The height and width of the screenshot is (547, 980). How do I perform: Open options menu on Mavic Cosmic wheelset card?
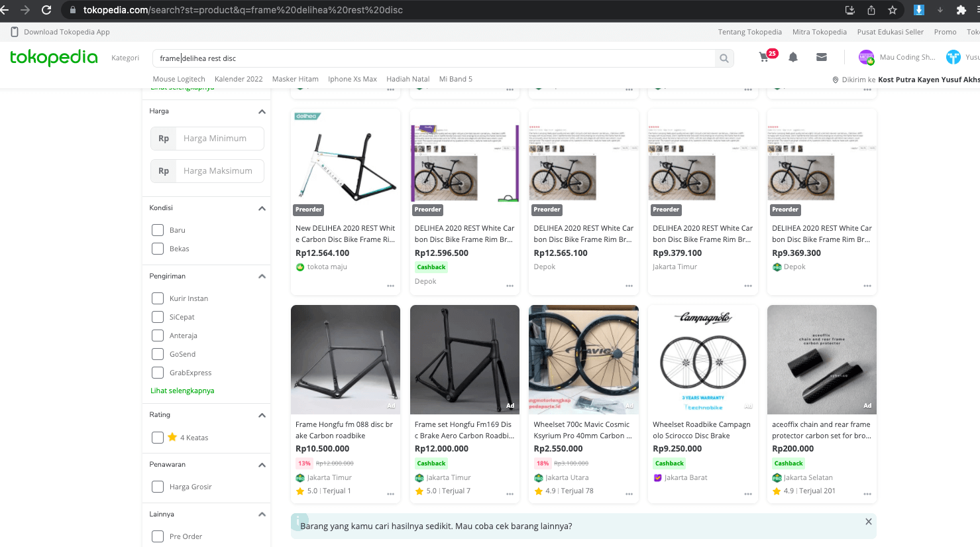click(x=629, y=494)
